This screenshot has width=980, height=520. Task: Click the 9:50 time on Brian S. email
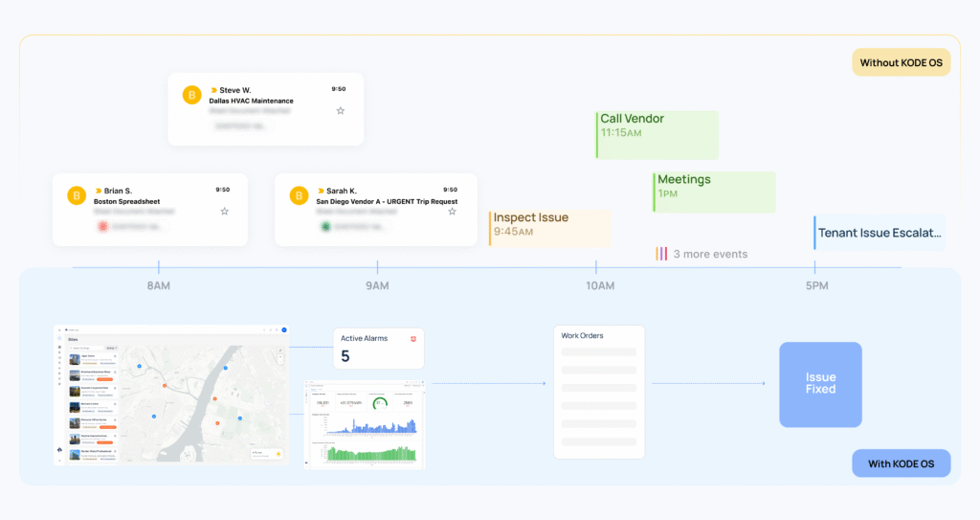[x=222, y=190]
